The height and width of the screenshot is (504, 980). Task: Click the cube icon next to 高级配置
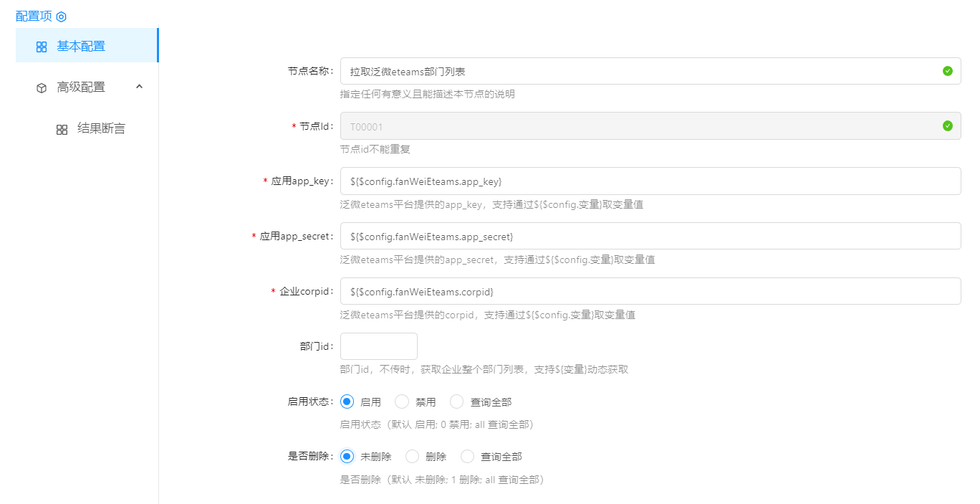(x=42, y=87)
